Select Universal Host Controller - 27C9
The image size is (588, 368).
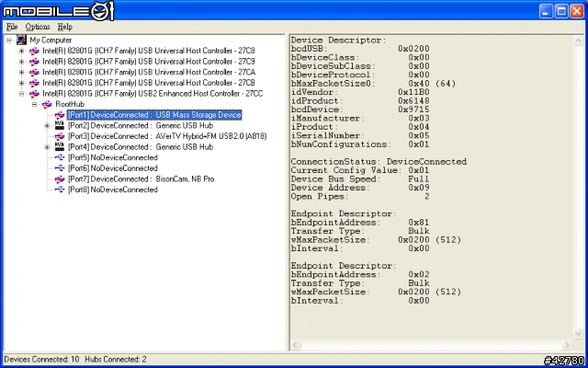click(149, 62)
